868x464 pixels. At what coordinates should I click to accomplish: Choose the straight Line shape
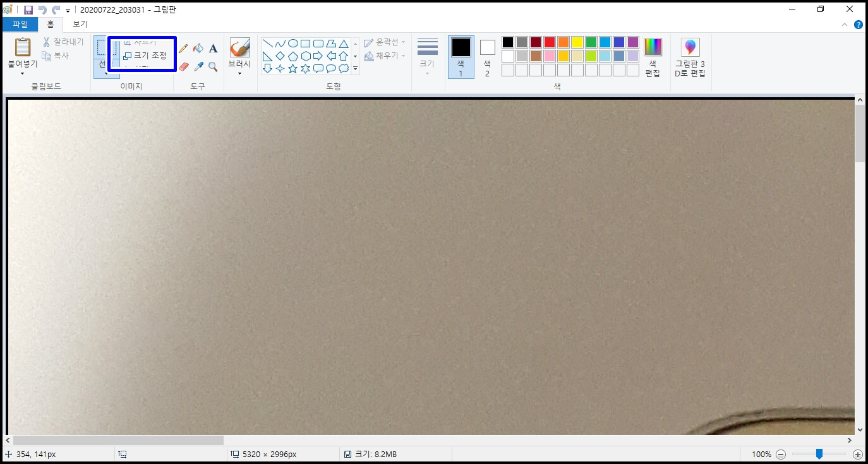click(268, 44)
